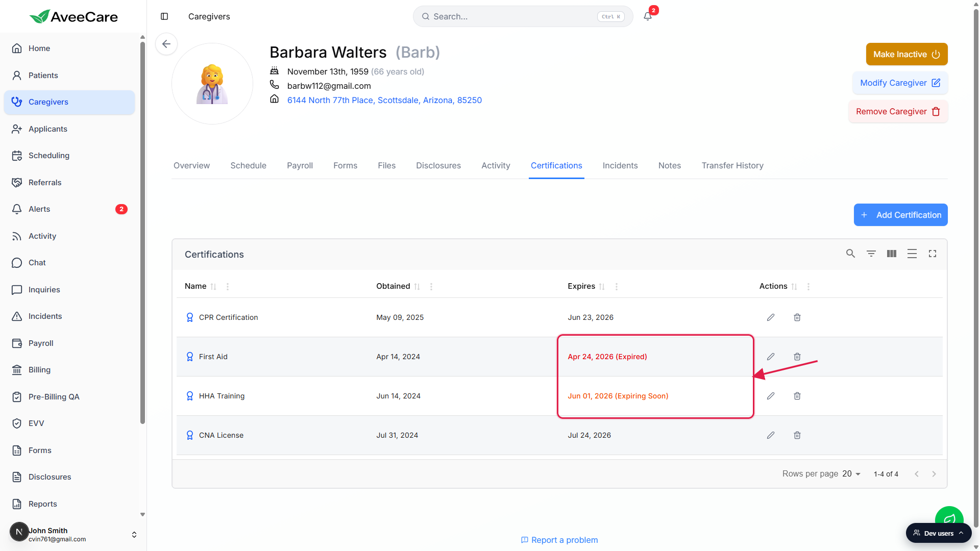Open Rows per page dropdown
The image size is (980, 551).
click(851, 474)
